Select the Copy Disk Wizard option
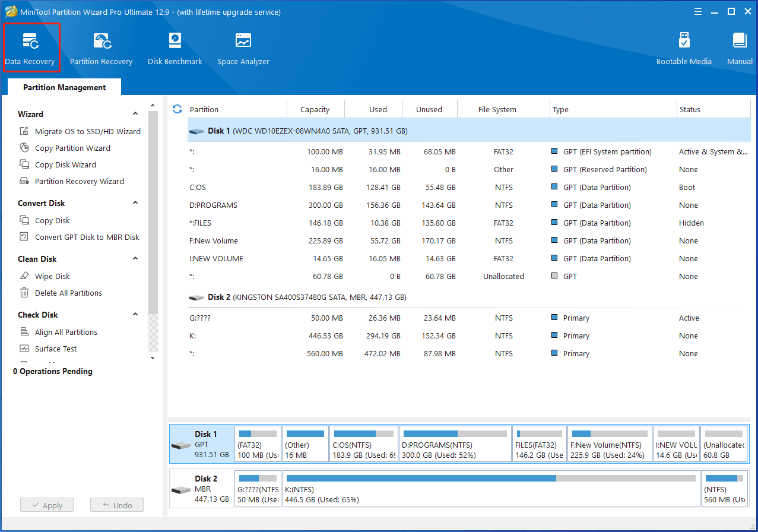 point(74,164)
